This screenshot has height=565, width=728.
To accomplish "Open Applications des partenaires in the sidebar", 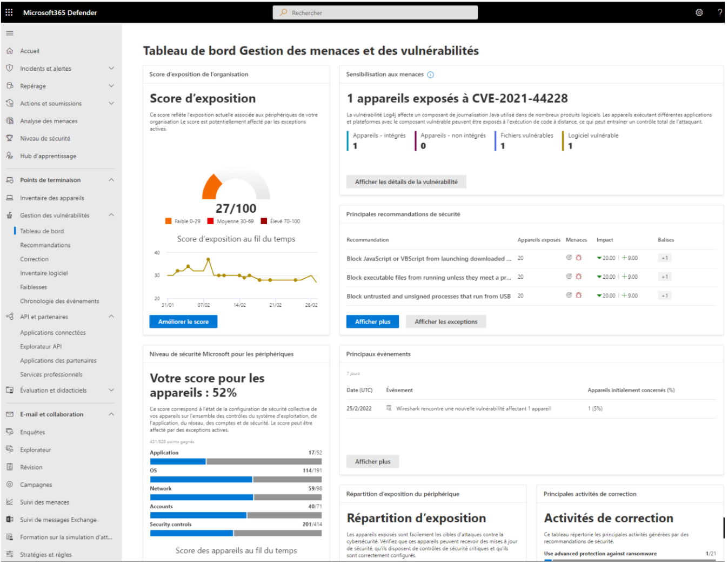I will (58, 361).
